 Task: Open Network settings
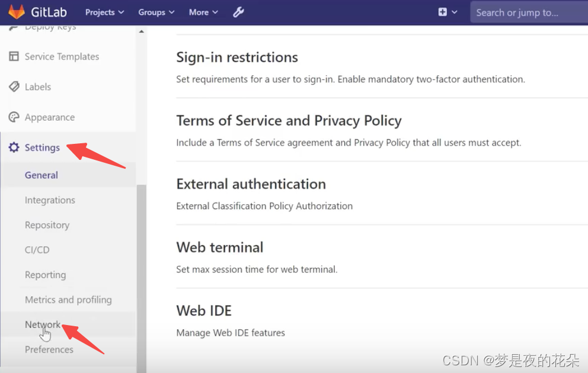click(x=42, y=324)
